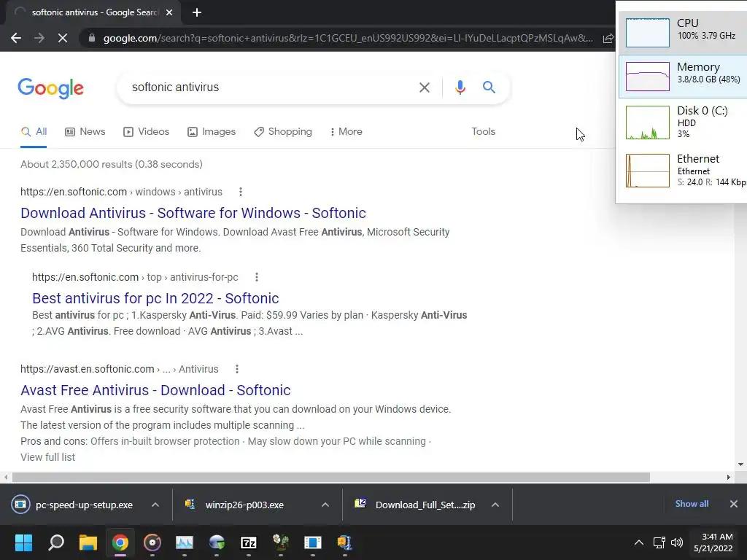Image resolution: width=747 pixels, height=560 pixels.
Task: Open volume control in system tray
Action: [676, 542]
